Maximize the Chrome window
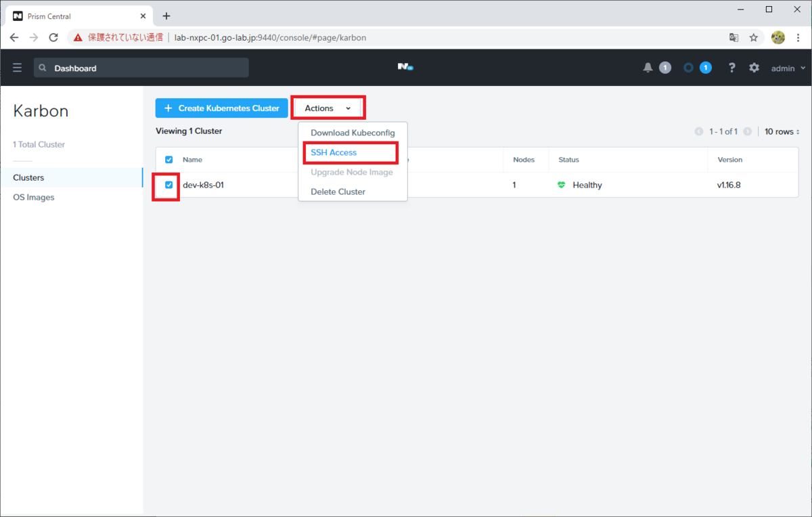Viewport: 812px width, 517px height. 769,9
